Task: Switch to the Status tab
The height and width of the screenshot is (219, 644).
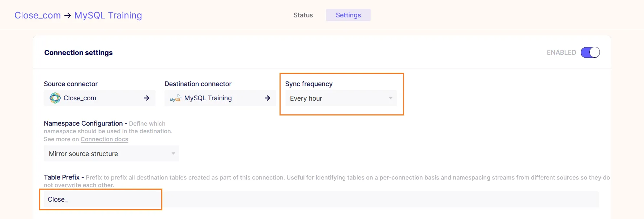Action: 303,15
